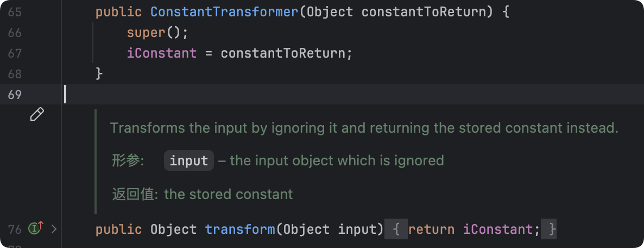Click the Object return type before transform
The height and width of the screenshot is (248, 644).
click(x=174, y=230)
